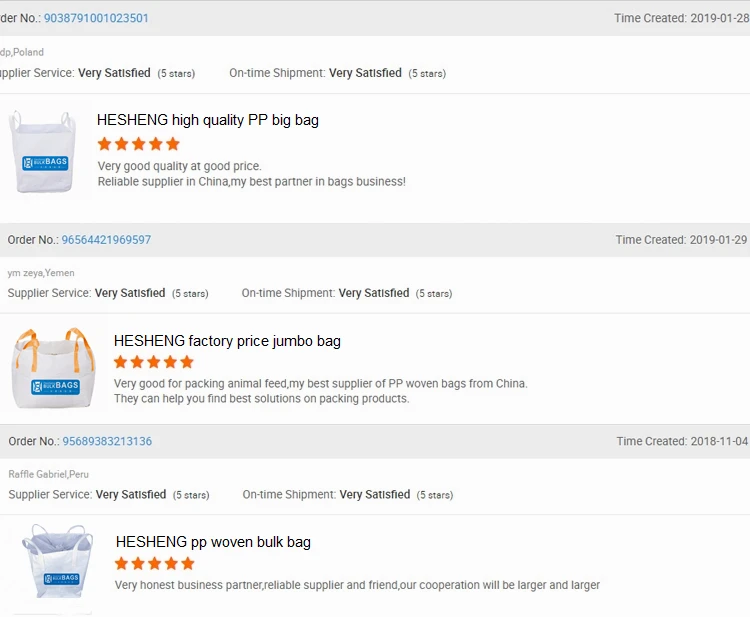Click the PP big bag product thumbnail
Image resolution: width=750 pixels, height=617 pixels.
(45, 152)
